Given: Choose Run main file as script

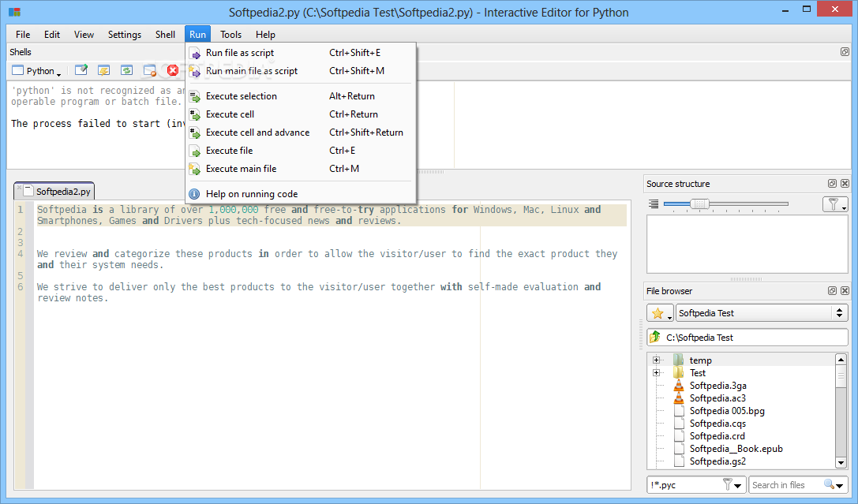Looking at the screenshot, I should tap(301, 71).
